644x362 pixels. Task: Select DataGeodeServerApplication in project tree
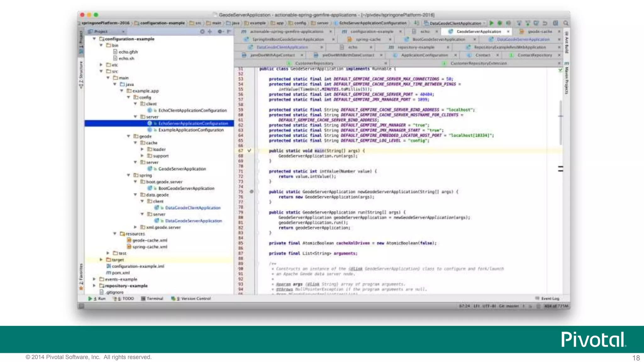[x=193, y=221]
